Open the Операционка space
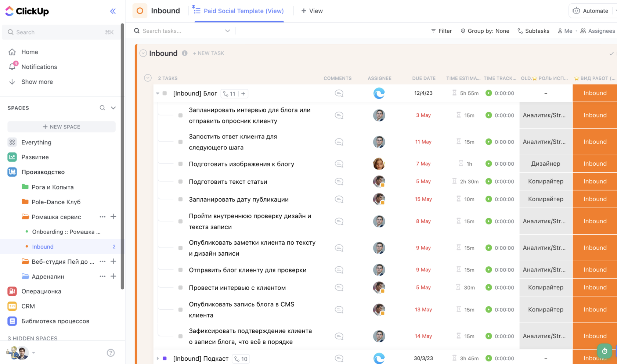This screenshot has height=364, width=617. [x=41, y=291]
